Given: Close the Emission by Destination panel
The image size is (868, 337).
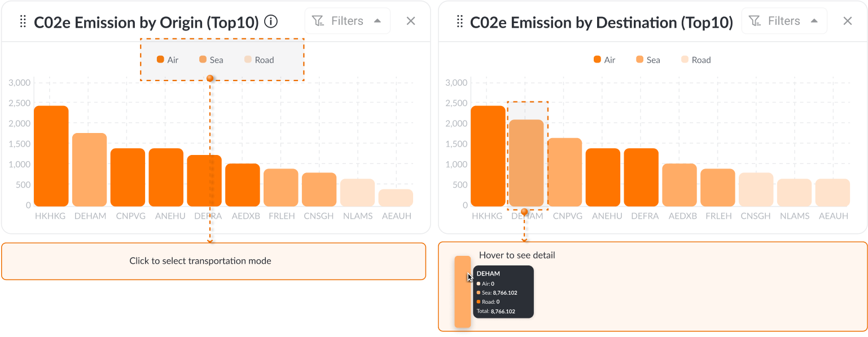Looking at the screenshot, I should click(847, 21).
